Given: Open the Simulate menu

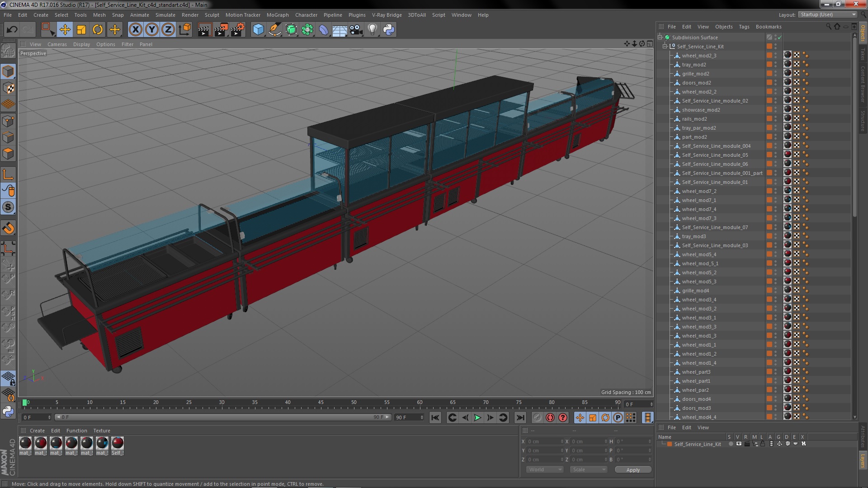Looking at the screenshot, I should point(165,14).
